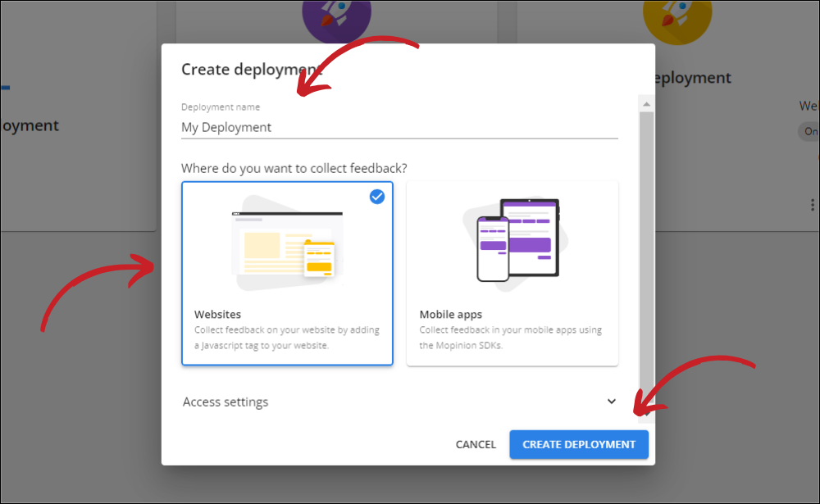Select the Websites feedback option card
This screenshot has height=504, width=820.
pos(287,273)
